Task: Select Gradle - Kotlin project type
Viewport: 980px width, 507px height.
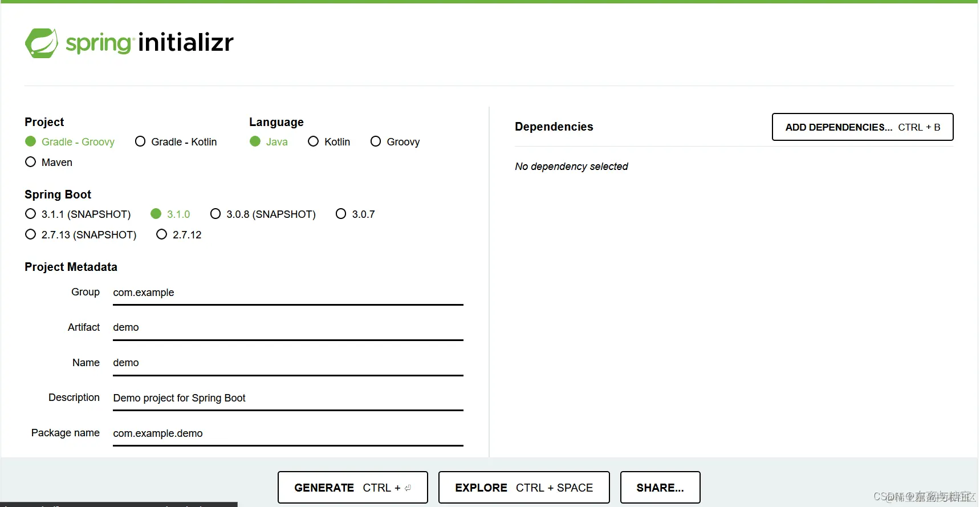Action: pyautogui.click(x=176, y=141)
